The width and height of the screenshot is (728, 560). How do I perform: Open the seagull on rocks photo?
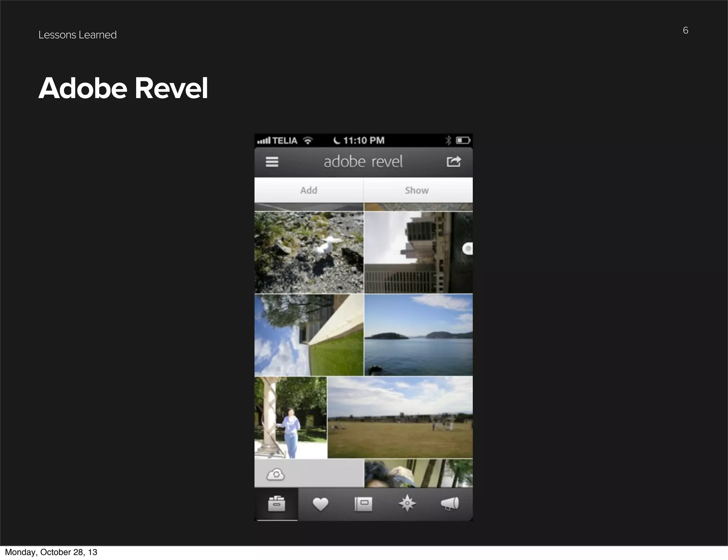[309, 253]
